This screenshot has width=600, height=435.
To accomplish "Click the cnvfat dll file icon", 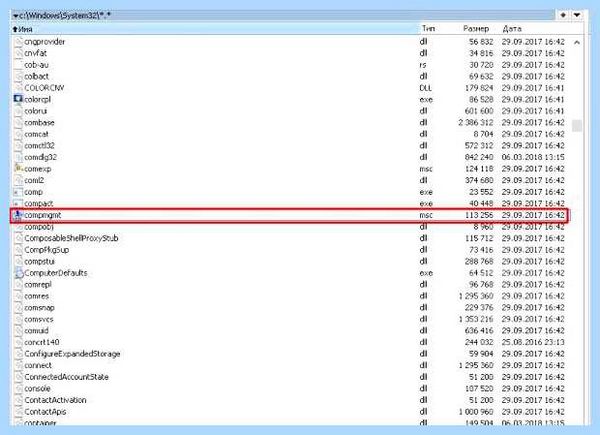I will (x=18, y=53).
